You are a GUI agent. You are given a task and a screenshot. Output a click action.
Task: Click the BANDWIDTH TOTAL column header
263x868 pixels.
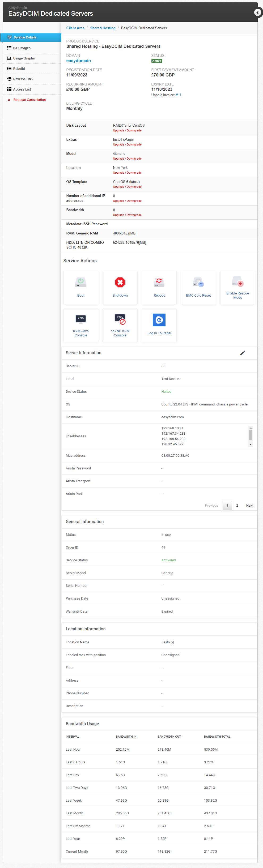217,737
